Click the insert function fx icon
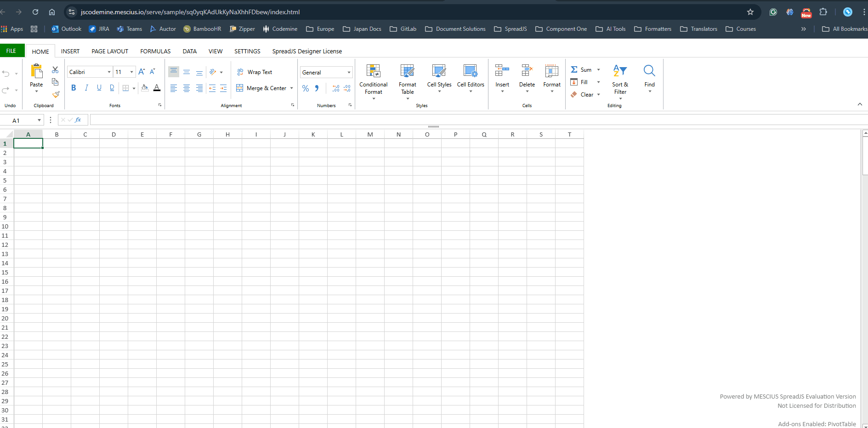The height and width of the screenshot is (428, 868). pos(78,120)
